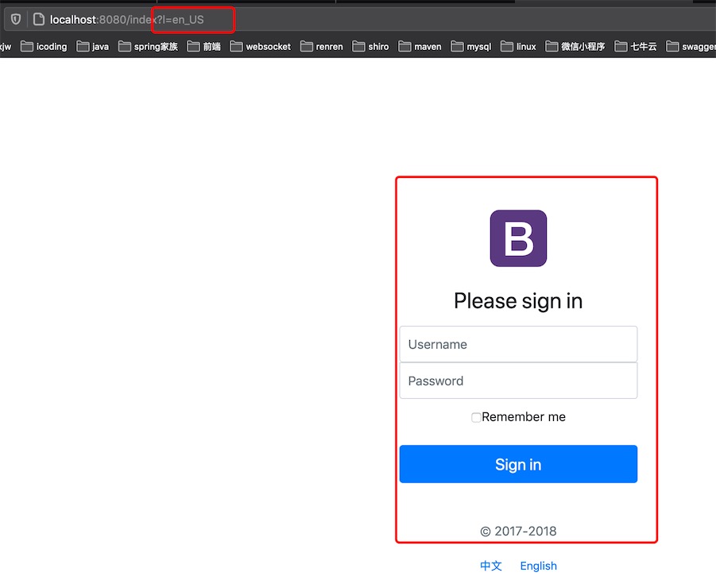The width and height of the screenshot is (716, 588).
Task: Expand the linux bookmarks folder
Action: [x=518, y=47]
